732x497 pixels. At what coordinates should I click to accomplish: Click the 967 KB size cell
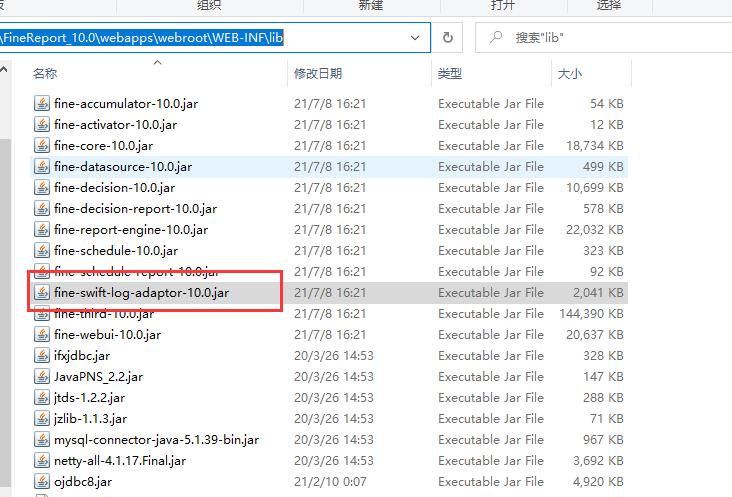coord(603,439)
